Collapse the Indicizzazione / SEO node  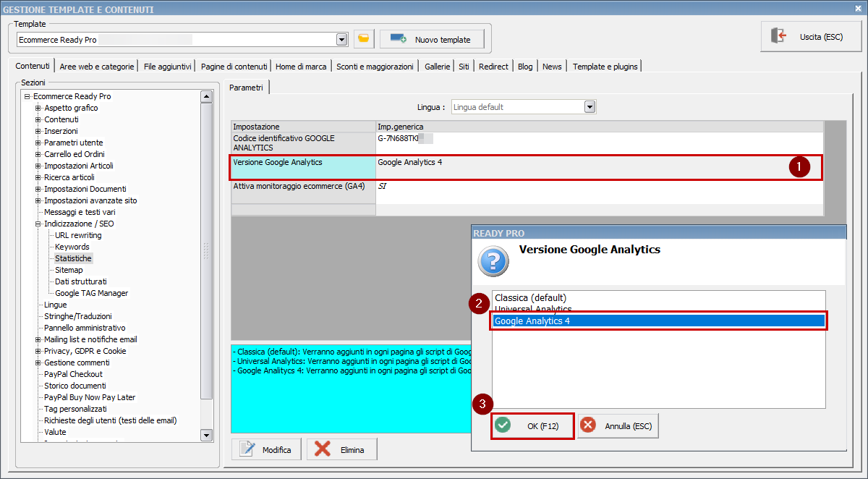[38, 224]
